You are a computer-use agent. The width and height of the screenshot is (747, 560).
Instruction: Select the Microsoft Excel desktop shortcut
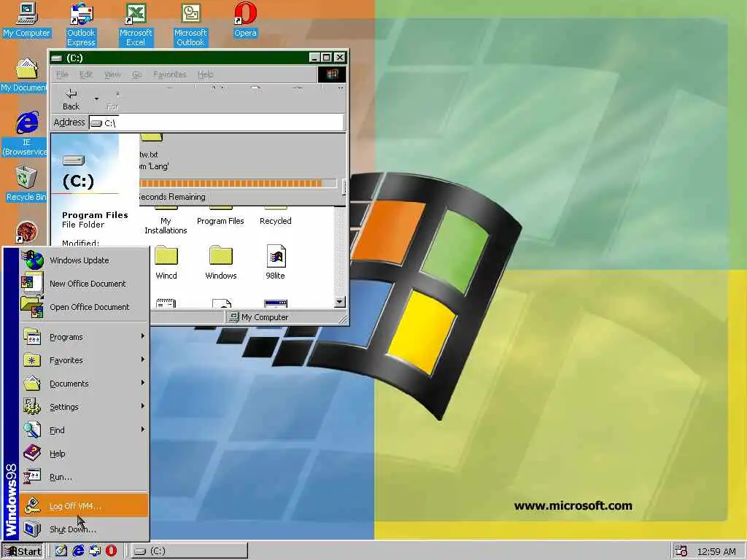click(x=136, y=25)
